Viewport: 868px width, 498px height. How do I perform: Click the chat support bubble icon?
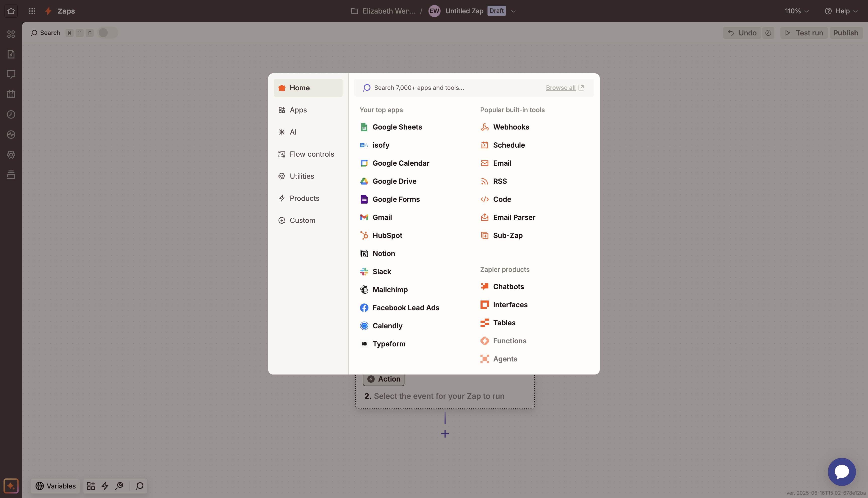click(841, 472)
